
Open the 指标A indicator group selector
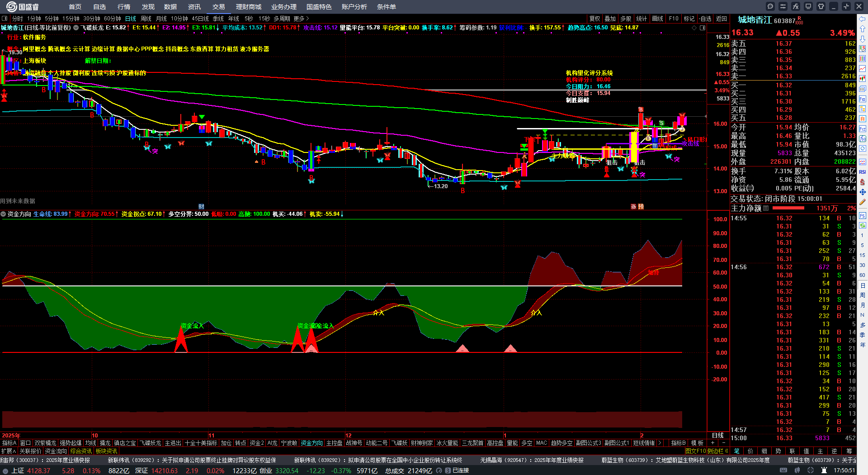pos(9,443)
